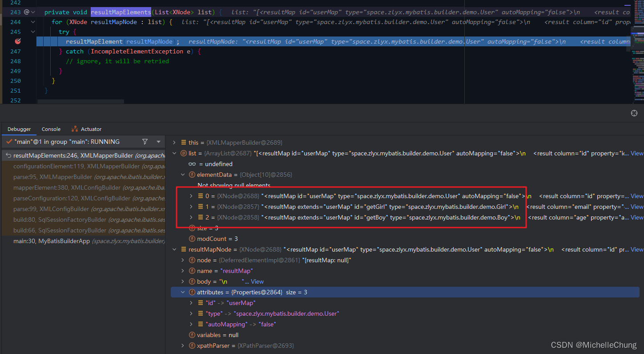Viewport: 644px width, 354px height.
Task: Expand array element 1 XNode@2857
Action: (x=191, y=207)
